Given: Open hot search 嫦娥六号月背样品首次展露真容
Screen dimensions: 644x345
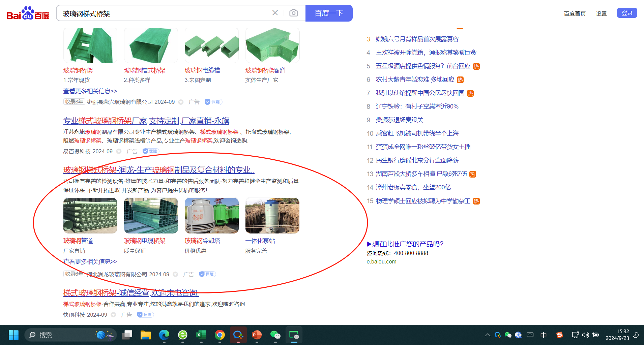Looking at the screenshot, I should point(417,39).
